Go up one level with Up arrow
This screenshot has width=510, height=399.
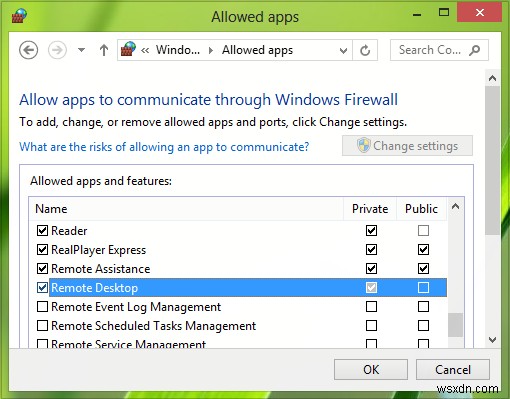click(x=104, y=50)
